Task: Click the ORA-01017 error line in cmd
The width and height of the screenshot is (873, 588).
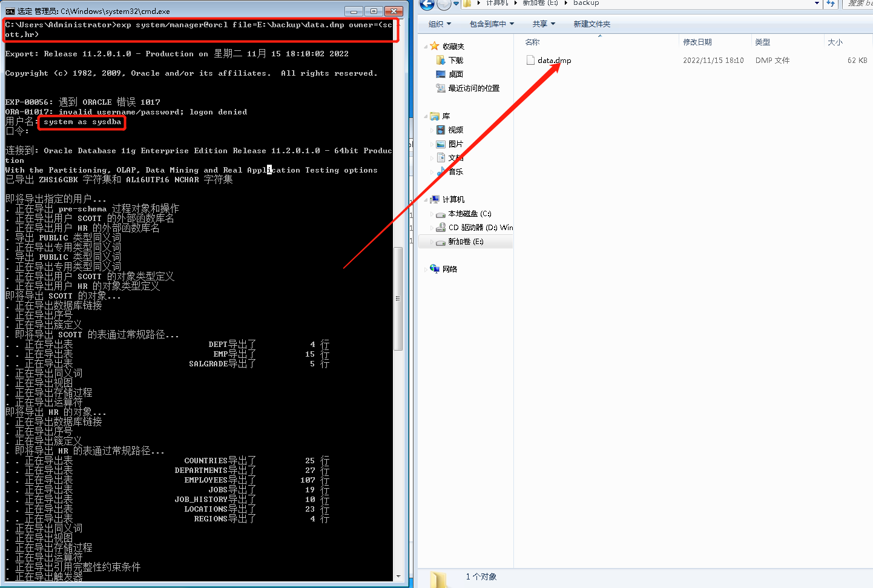Action: point(126,112)
